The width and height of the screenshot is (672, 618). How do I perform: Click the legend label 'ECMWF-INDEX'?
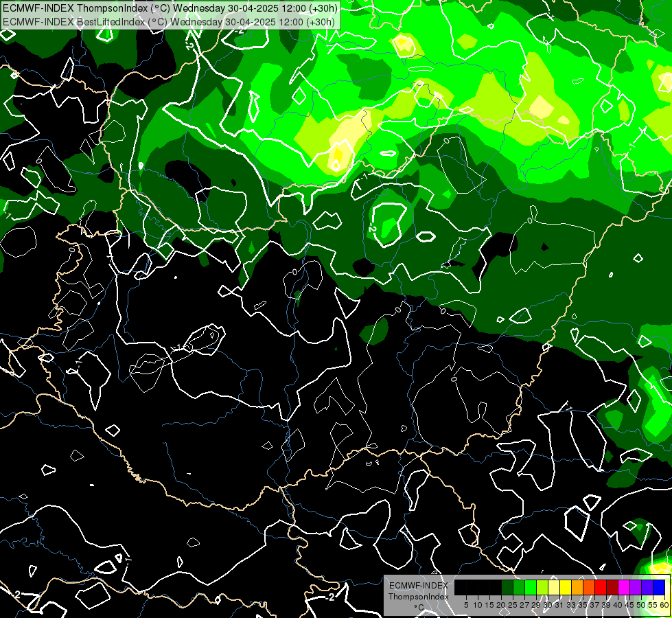(419, 586)
